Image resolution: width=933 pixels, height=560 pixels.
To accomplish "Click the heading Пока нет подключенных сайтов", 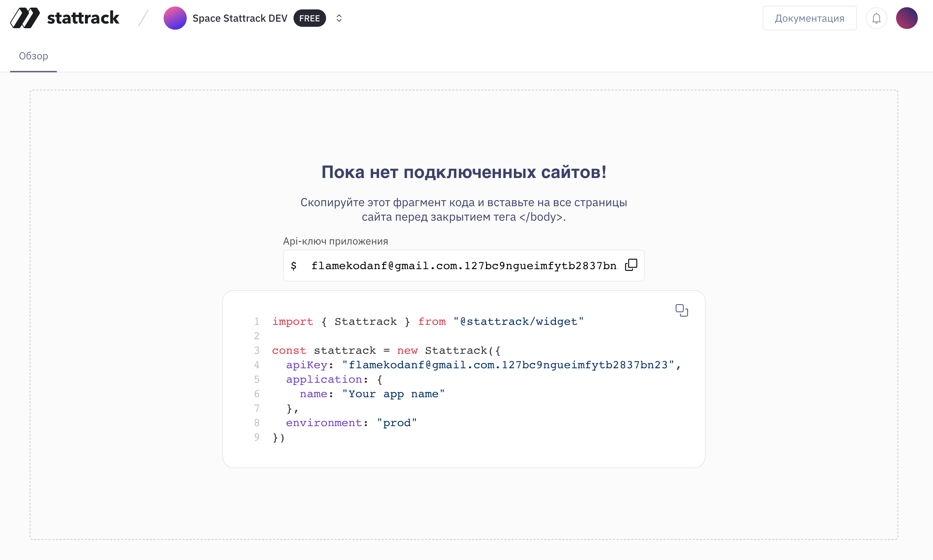I will 464,172.
